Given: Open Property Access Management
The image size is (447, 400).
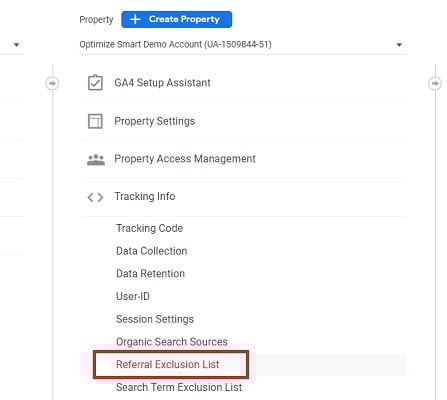Looking at the screenshot, I should [185, 159].
